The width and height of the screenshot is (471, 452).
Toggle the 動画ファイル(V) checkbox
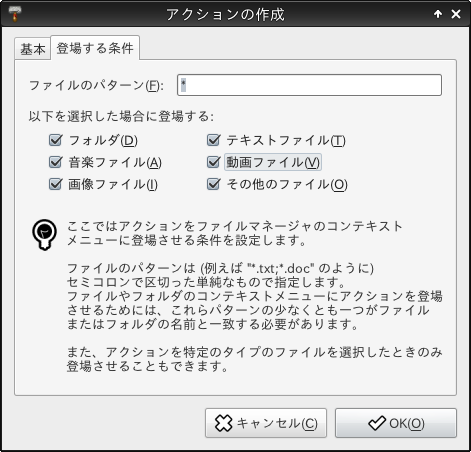coord(213,162)
